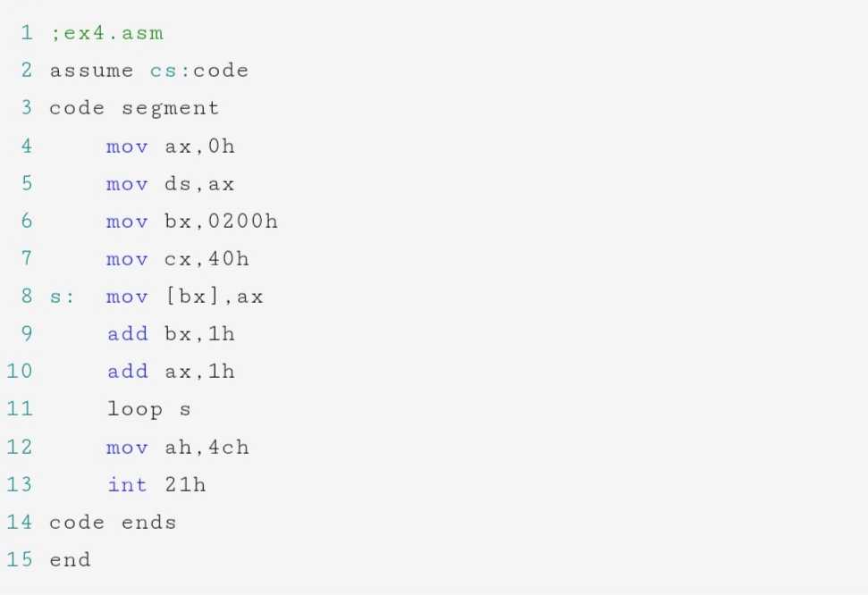Click 'add' in 'add bx,1h' line
The image size is (868, 595).
point(127,334)
